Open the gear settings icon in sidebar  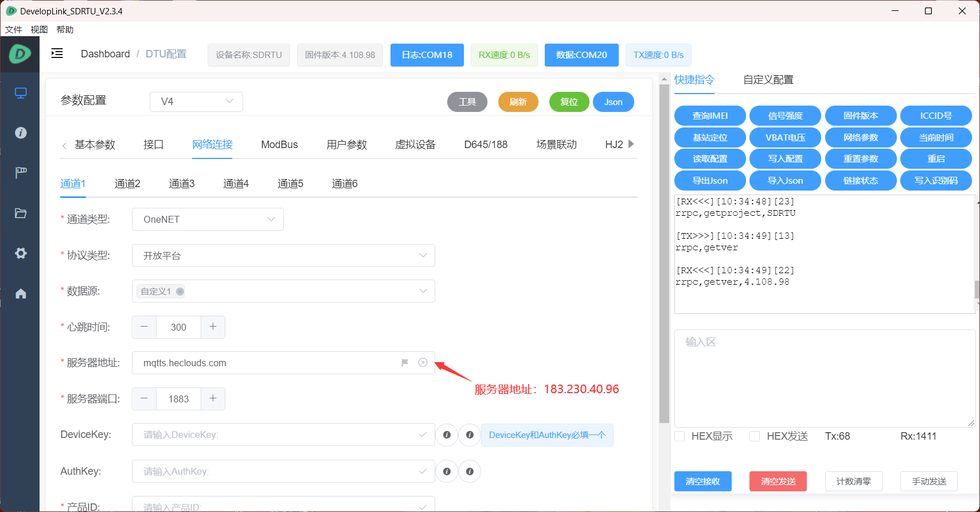point(21,253)
